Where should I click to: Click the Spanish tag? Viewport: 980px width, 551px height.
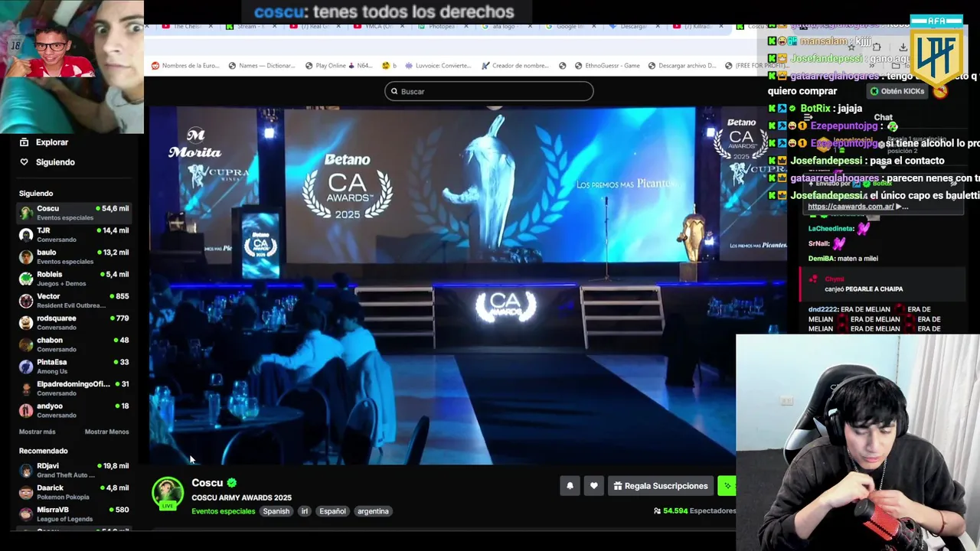[276, 511]
